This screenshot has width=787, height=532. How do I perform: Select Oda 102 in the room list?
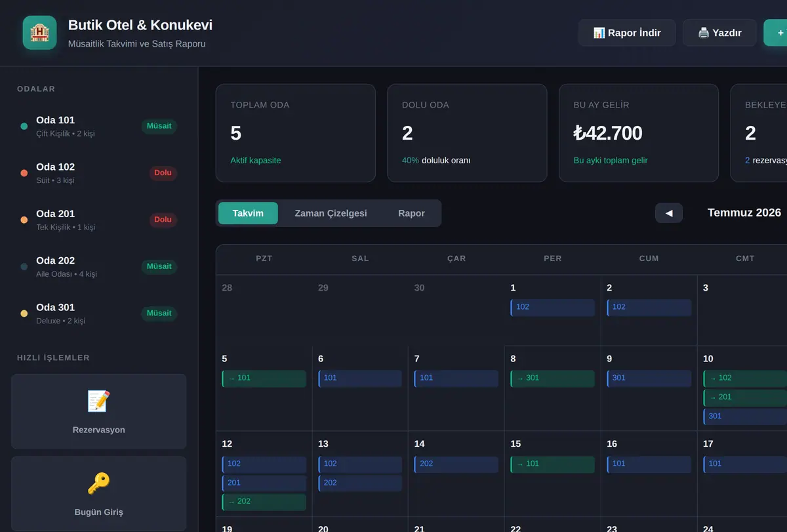[x=98, y=173]
